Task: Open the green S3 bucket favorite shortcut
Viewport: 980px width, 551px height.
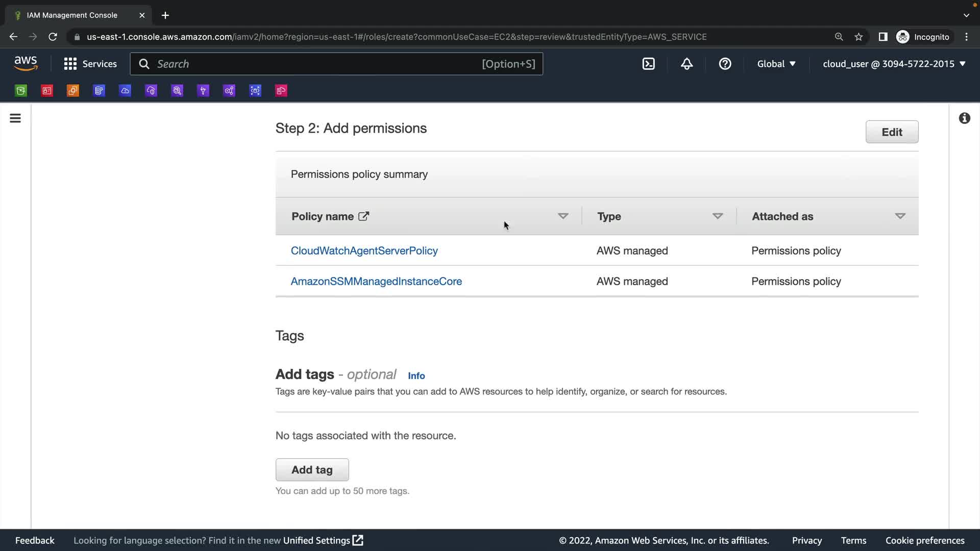Action: pos(21,91)
